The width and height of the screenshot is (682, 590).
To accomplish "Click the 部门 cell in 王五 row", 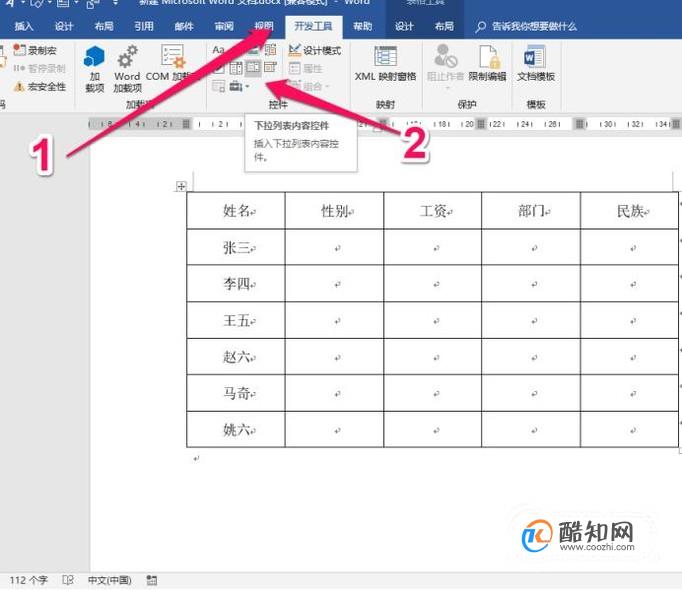I will click(x=531, y=320).
